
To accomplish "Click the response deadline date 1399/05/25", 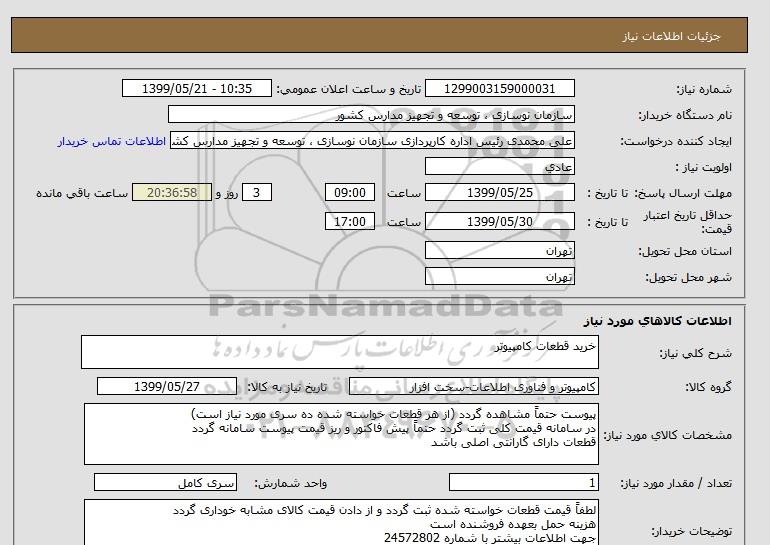I will (499, 192).
